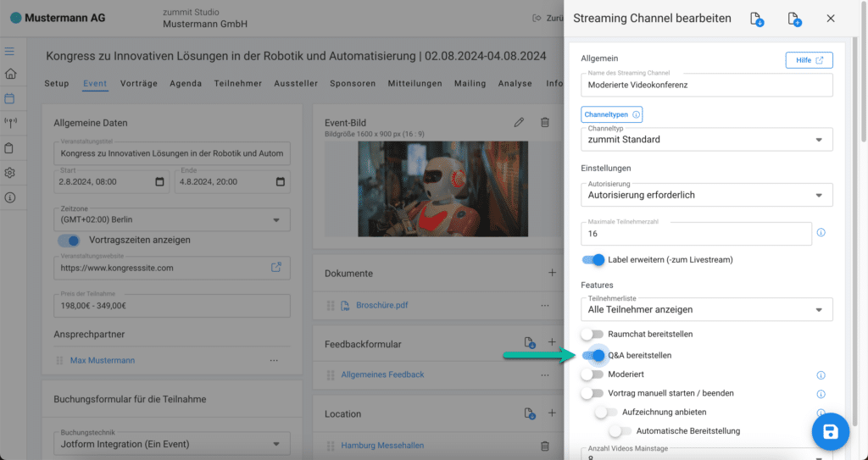Switch to the Vorträge tab
The image size is (868, 460).
coord(138,84)
